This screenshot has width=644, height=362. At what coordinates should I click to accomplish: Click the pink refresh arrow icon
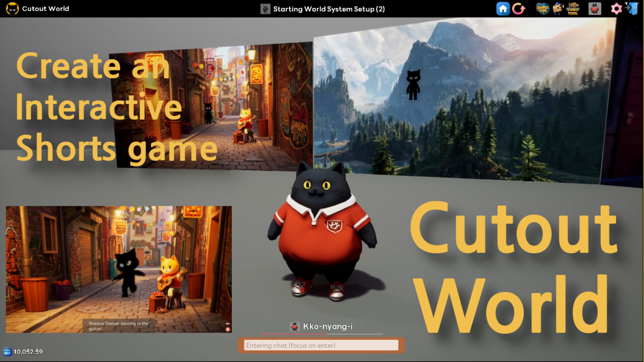click(519, 9)
